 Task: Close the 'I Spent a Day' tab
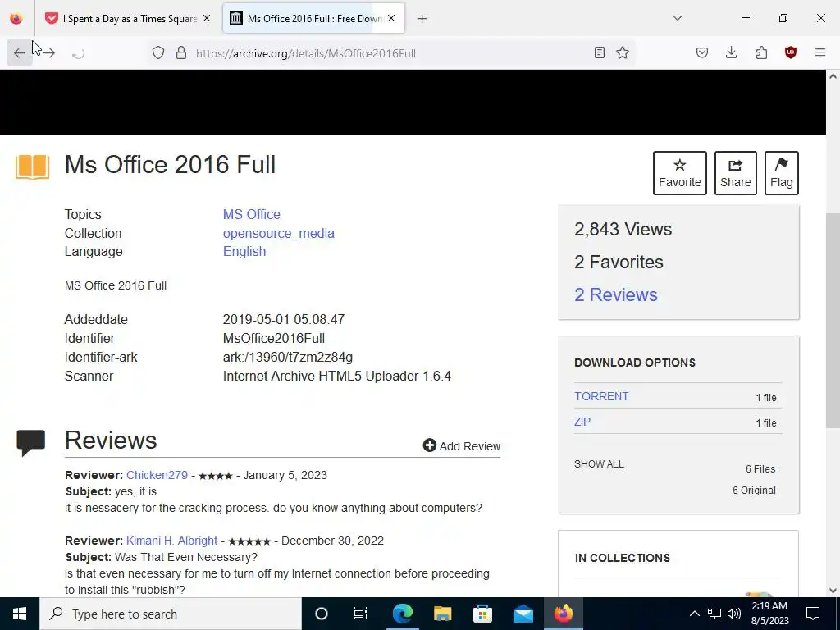(207, 18)
